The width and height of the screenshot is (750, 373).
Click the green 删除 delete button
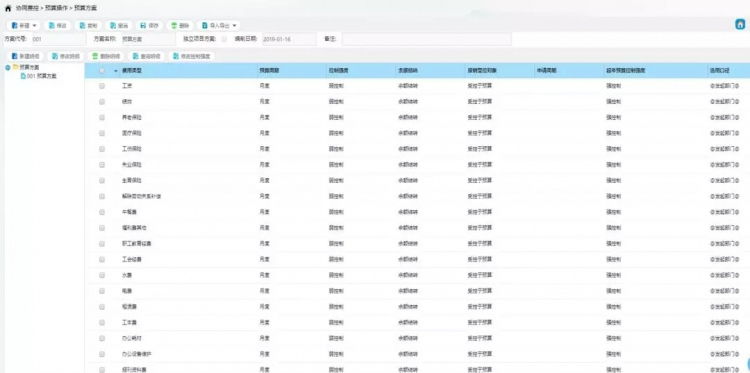click(180, 25)
